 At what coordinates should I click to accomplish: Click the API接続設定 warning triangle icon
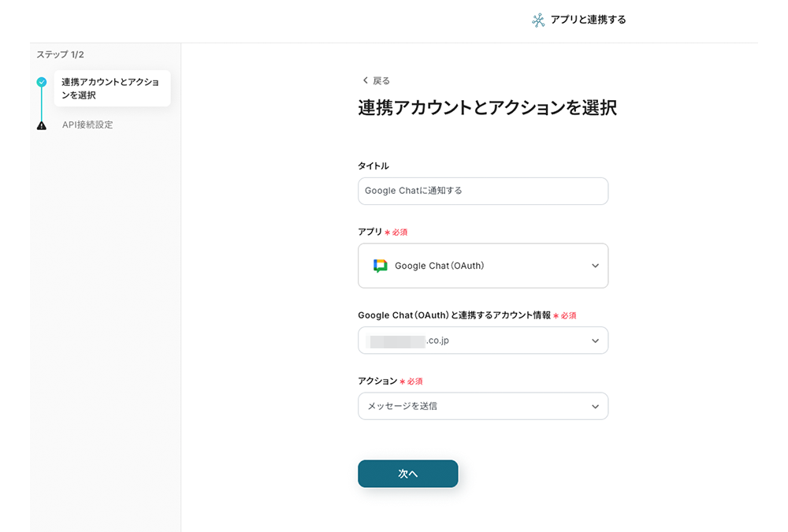[42, 125]
